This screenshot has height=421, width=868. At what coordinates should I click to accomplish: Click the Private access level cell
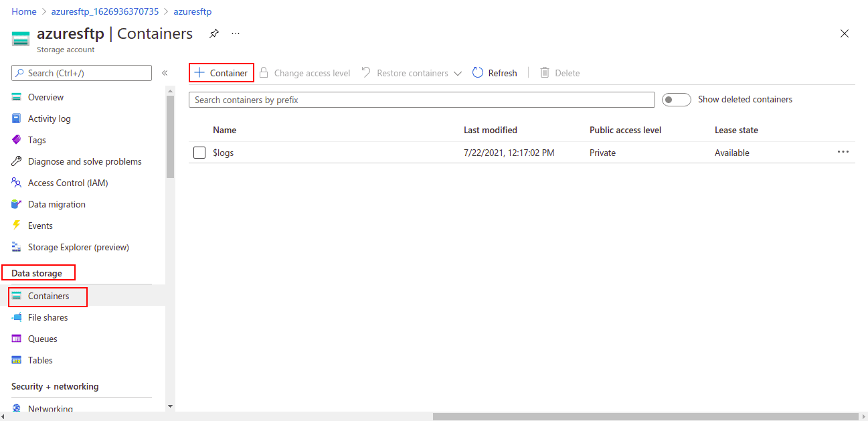click(x=602, y=153)
